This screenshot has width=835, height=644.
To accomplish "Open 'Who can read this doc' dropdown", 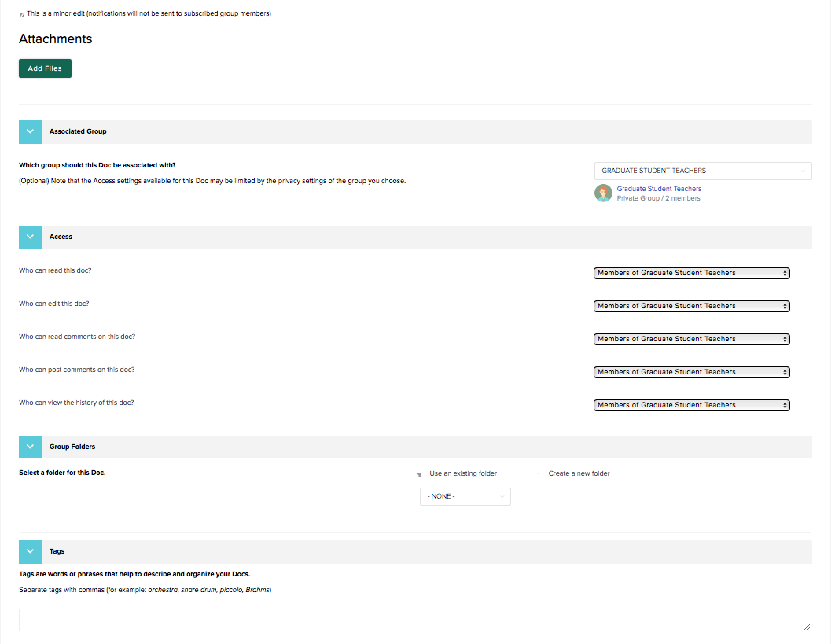I will [691, 273].
